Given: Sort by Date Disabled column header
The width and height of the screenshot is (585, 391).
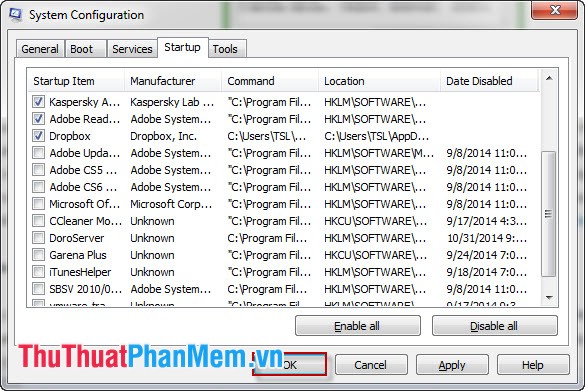Looking at the screenshot, I should pyautogui.click(x=490, y=81).
